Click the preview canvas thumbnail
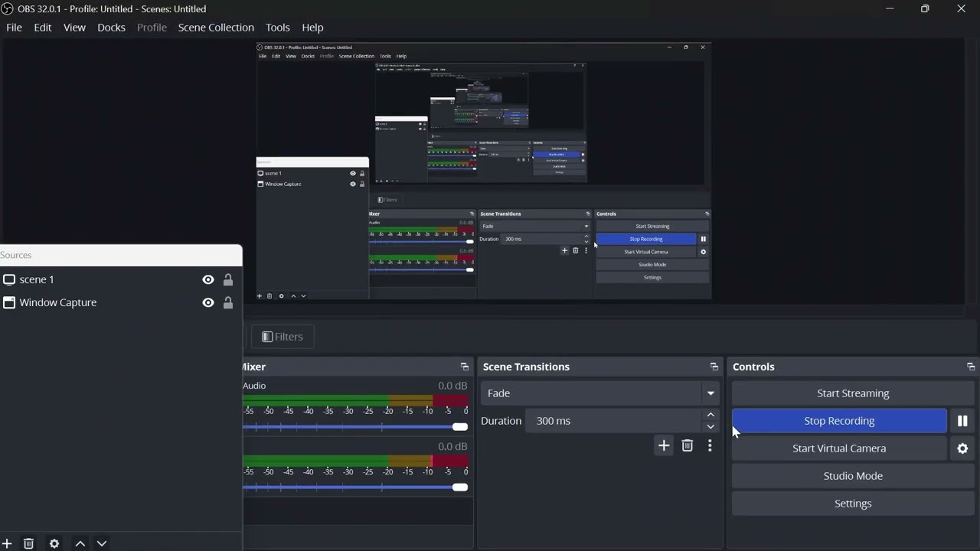980x551 pixels. tap(483, 171)
